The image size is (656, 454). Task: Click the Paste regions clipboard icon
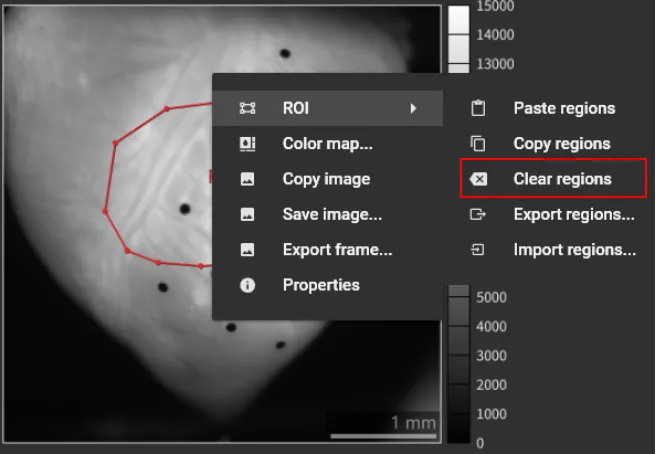(478, 108)
